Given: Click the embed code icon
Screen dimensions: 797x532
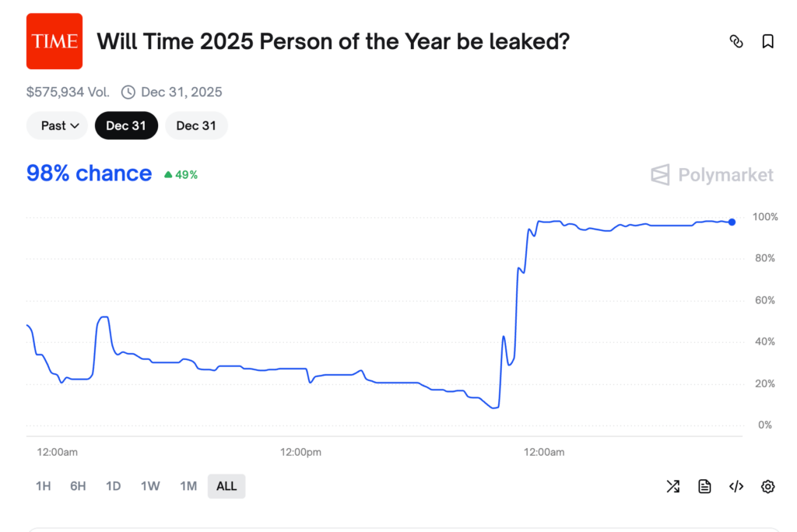Looking at the screenshot, I should coord(736,486).
